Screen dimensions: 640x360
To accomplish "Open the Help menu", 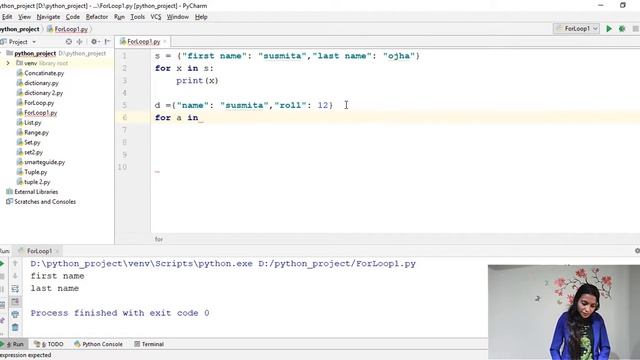I will tap(201, 17).
